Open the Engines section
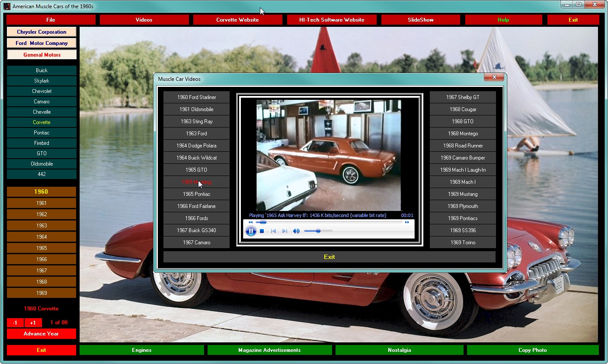The image size is (608, 364). [x=142, y=350]
